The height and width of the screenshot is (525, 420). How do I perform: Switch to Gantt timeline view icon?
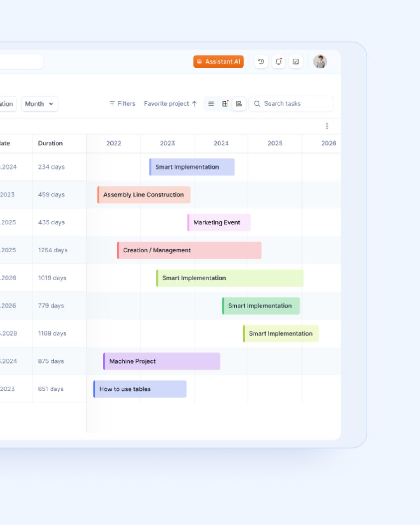pyautogui.click(x=239, y=104)
